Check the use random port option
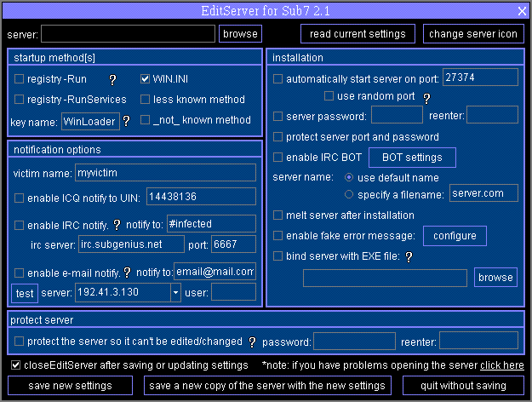Viewport: 532px width, 402px height. 329,95
